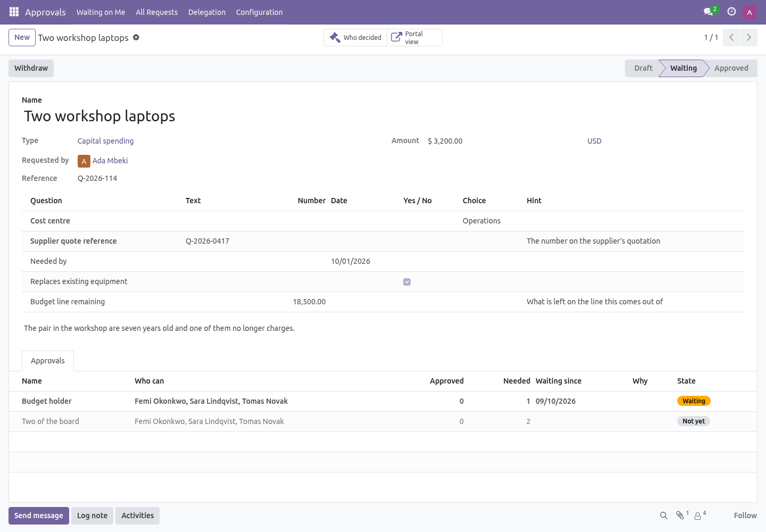766x532 pixels.
Task: Click the Approvals app title
Action: pyautogui.click(x=45, y=12)
